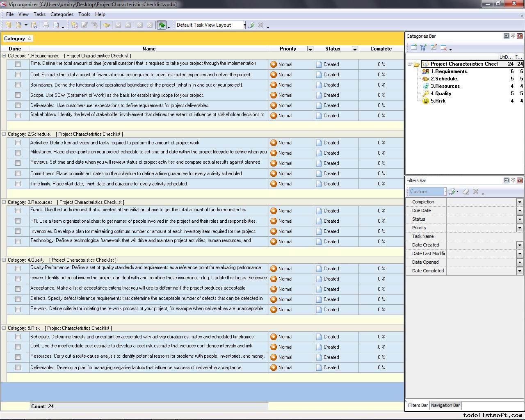Open the Completion filter dropdown
525x420 pixels.
[x=519, y=202]
